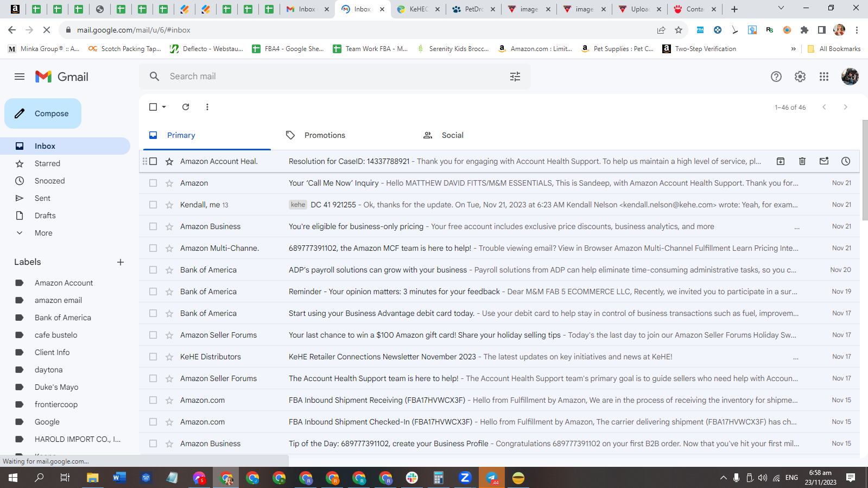Check the box for Amazon Business pricing email

pyautogui.click(x=153, y=226)
